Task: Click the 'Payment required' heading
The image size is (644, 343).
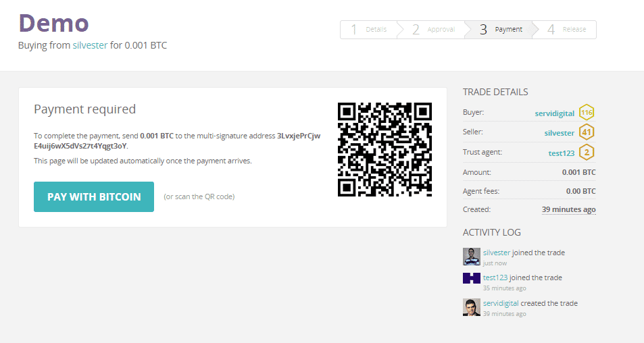Action: point(84,109)
